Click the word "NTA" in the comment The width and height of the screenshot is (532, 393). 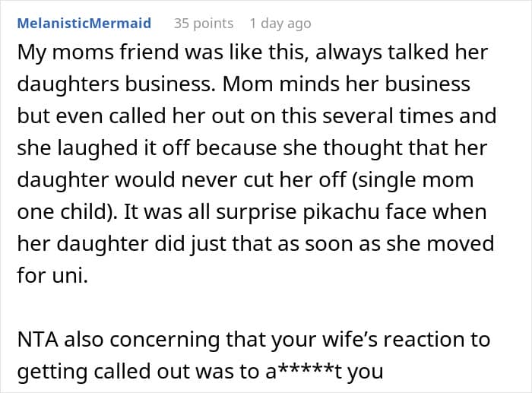click(x=36, y=340)
